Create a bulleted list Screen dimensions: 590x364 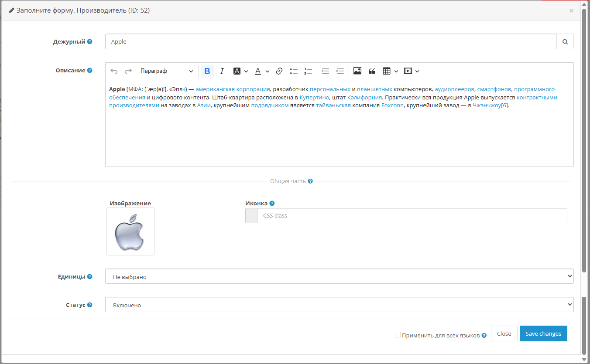pos(294,71)
